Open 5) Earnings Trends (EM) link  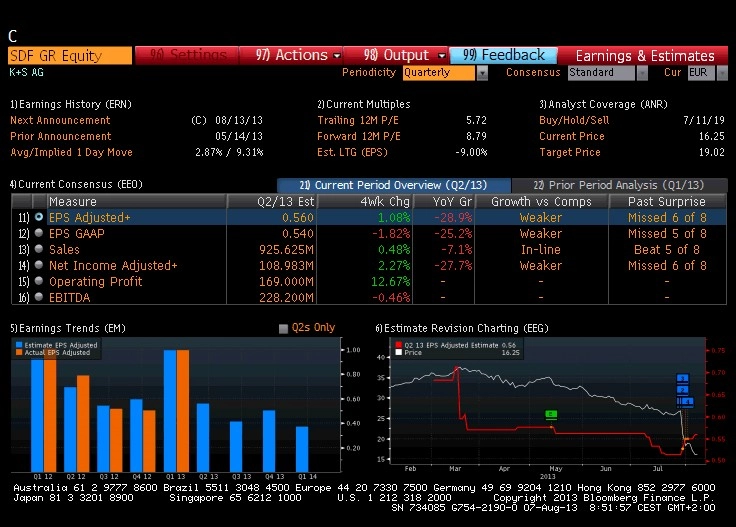[68, 328]
